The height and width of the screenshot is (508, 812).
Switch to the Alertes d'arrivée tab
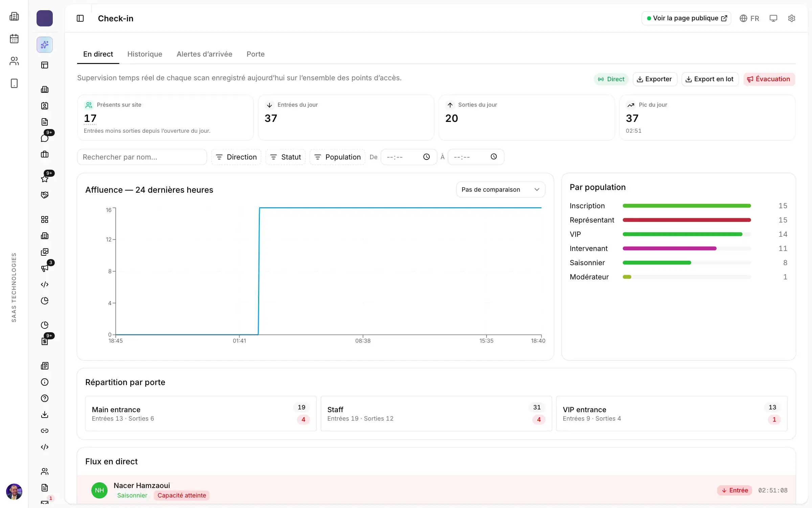click(x=204, y=54)
